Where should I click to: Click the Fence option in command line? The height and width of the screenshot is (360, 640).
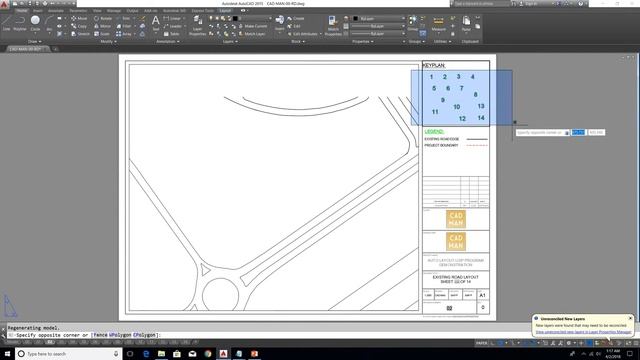click(101, 335)
